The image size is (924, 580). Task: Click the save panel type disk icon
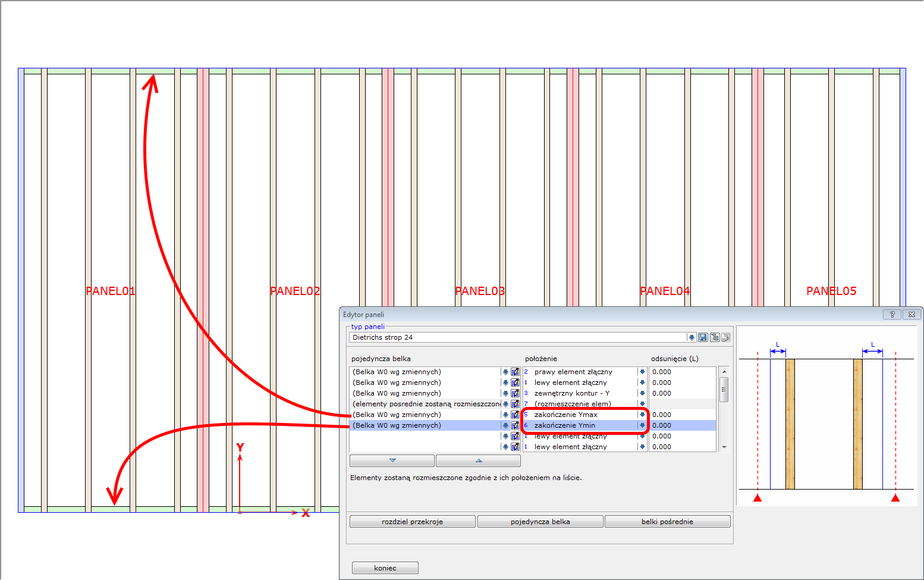click(703, 337)
